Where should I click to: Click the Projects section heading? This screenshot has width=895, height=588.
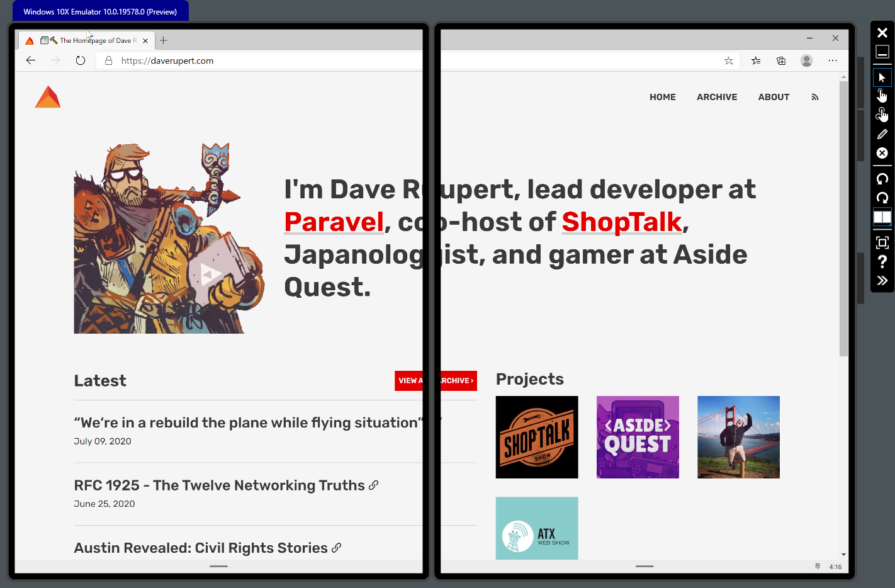[530, 379]
